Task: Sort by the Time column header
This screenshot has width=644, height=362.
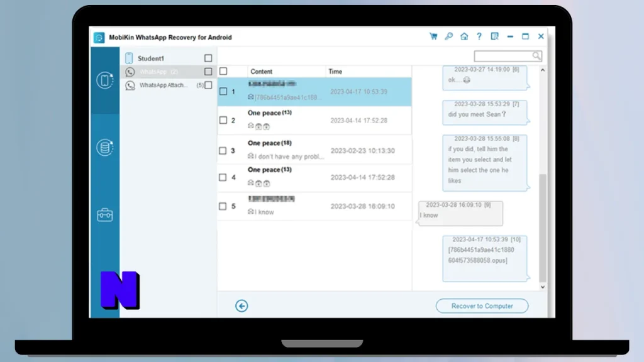Action: pyautogui.click(x=335, y=72)
